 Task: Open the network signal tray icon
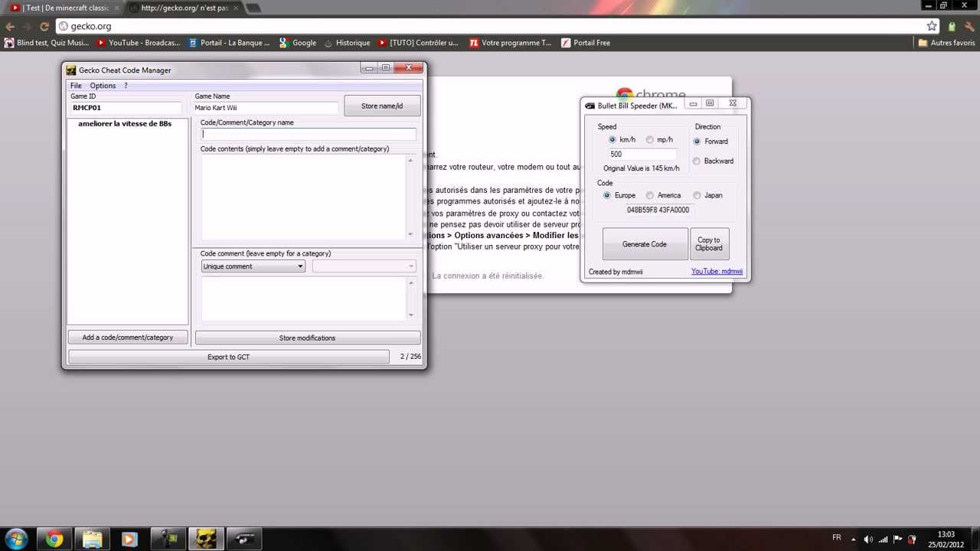point(884,539)
